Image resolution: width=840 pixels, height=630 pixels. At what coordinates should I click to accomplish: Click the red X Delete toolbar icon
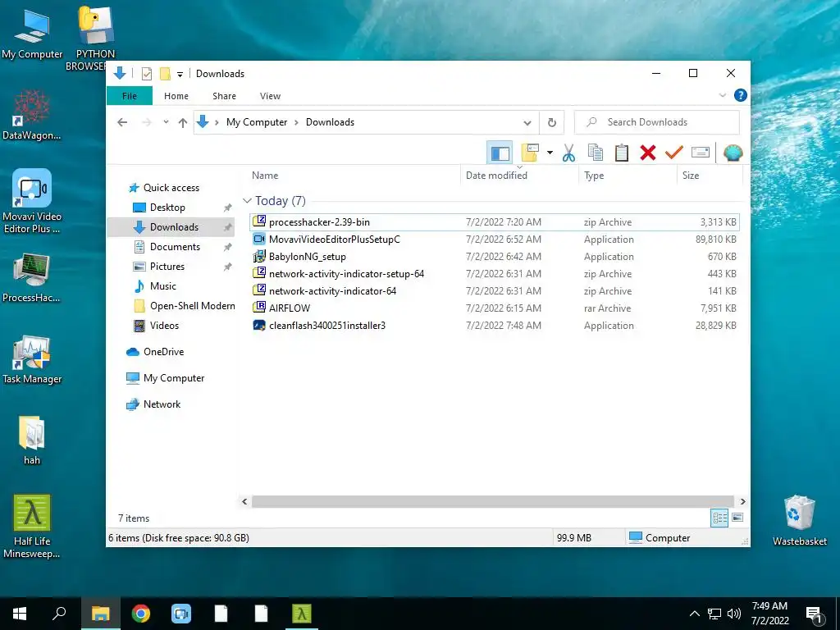[x=648, y=153]
